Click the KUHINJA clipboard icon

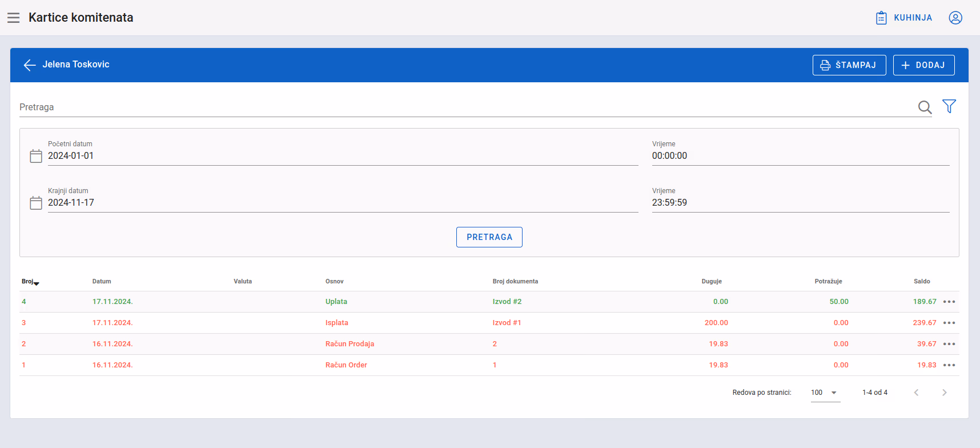coord(881,18)
